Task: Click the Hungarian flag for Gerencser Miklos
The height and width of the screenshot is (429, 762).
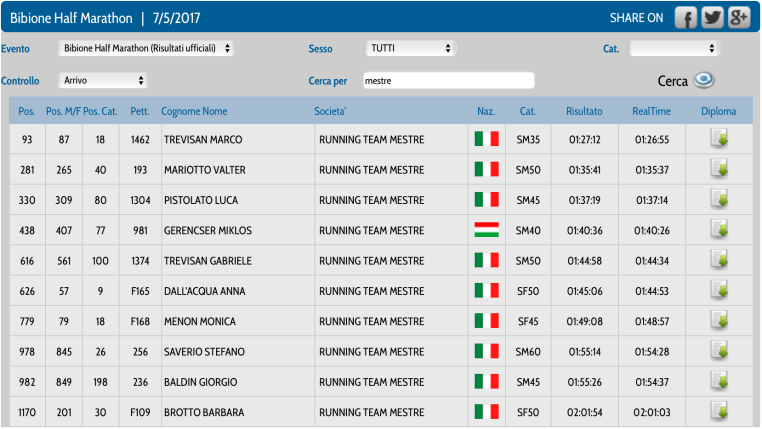Action: point(486,230)
